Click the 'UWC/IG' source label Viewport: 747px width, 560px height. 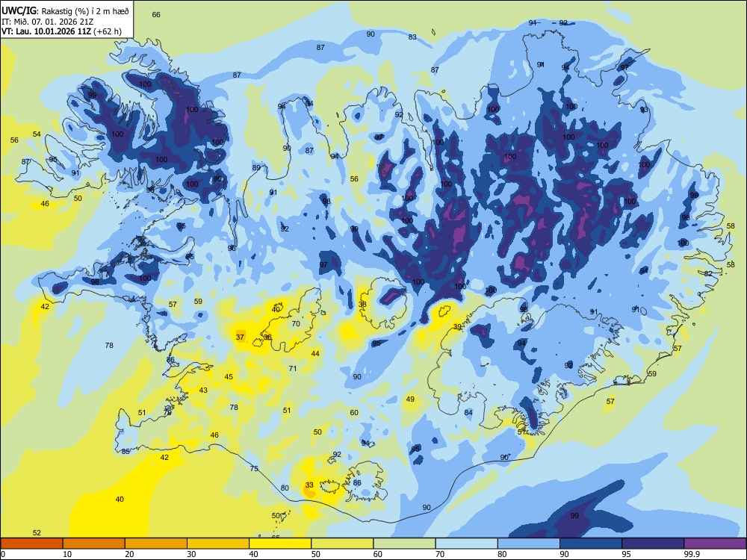pyautogui.click(x=19, y=10)
